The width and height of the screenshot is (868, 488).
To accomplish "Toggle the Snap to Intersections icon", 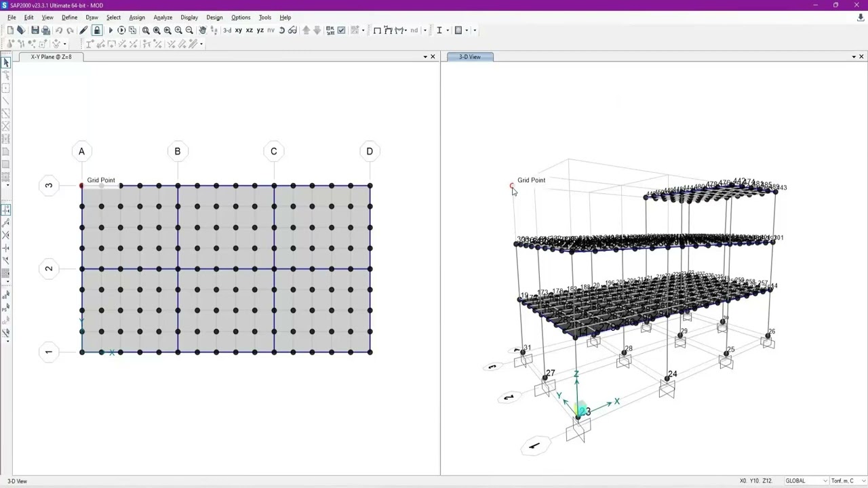I will tap(6, 235).
